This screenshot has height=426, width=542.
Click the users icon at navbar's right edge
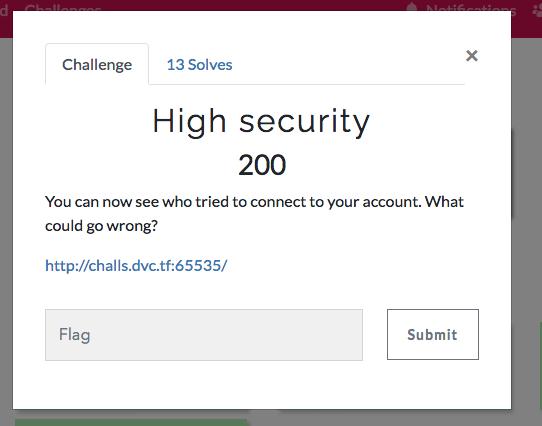[x=537, y=9]
